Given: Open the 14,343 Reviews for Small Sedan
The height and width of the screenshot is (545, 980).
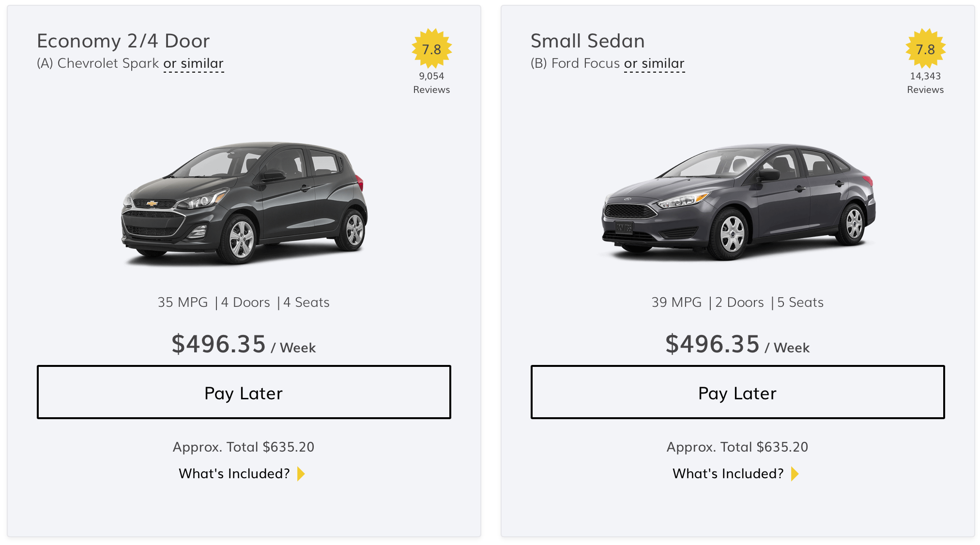Looking at the screenshot, I should [x=925, y=82].
